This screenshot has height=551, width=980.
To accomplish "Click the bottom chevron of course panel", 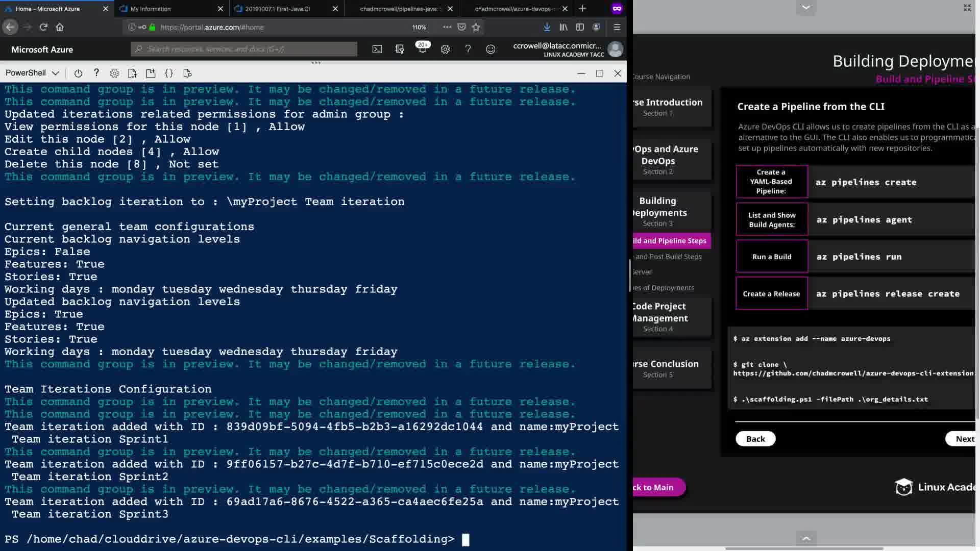I will click(x=806, y=538).
